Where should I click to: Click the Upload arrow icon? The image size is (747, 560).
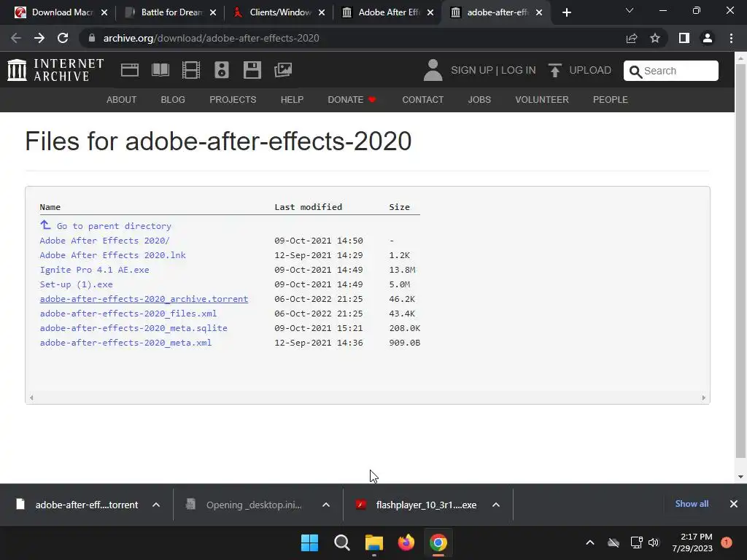tap(554, 70)
